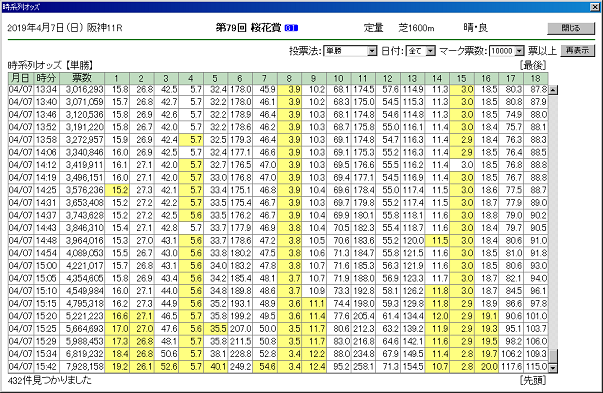Screen dimensions: 603x393
Task: Select horse number 8 column header
Action: (289, 78)
